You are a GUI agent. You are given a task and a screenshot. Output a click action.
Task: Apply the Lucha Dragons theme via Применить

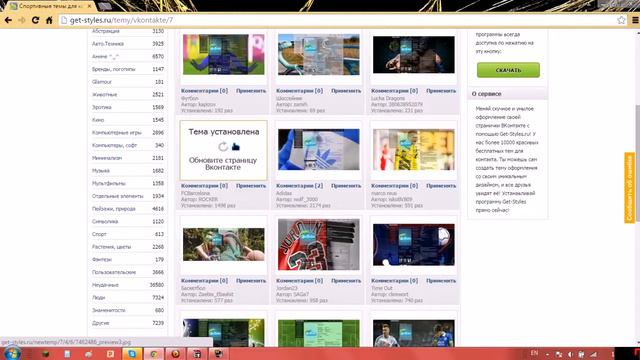pos(441,91)
